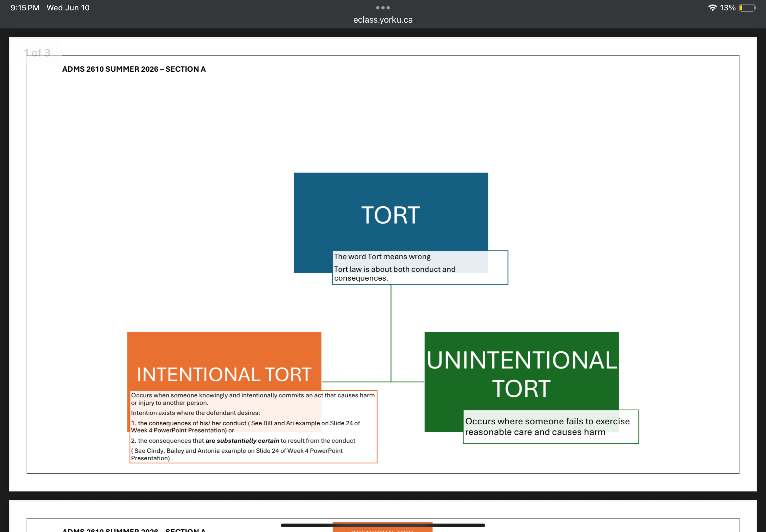The image size is (766, 532).
Task: Tap 'Occurs when someone knowingly' paragraph
Action: [253, 399]
